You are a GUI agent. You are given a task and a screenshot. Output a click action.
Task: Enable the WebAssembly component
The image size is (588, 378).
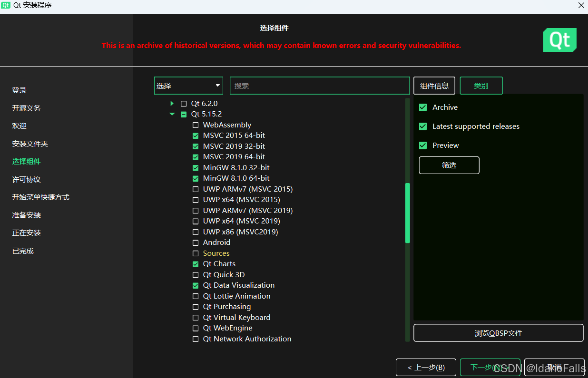click(196, 125)
